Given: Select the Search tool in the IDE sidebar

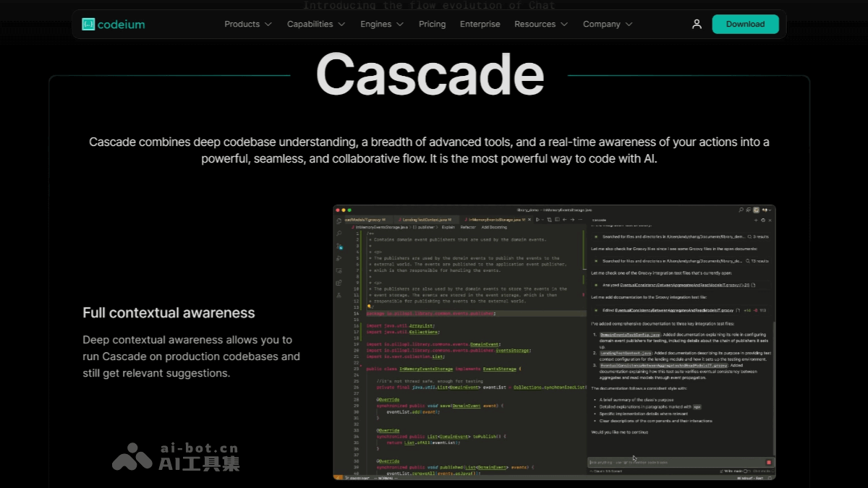Looking at the screenshot, I should [x=339, y=233].
